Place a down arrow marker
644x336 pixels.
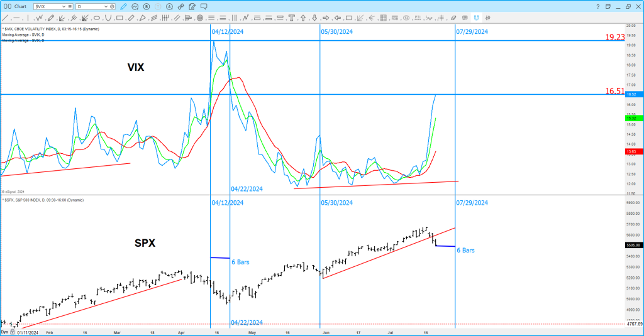pyautogui.click(x=314, y=18)
